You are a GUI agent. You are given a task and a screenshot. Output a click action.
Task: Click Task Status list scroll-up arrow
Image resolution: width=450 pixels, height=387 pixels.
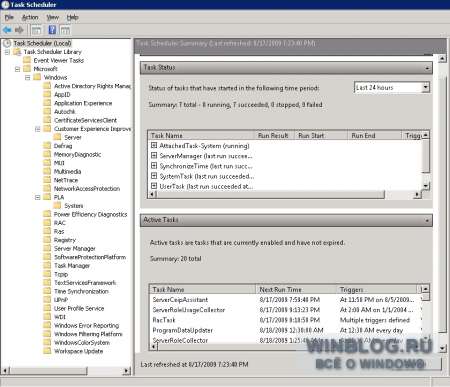coord(426,135)
